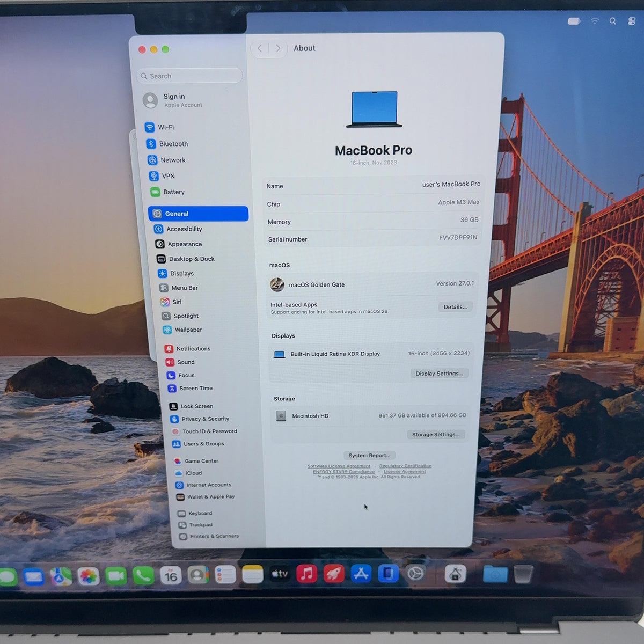Select Focus in the sidebar
Viewport: 644px width, 644px height.
click(181, 376)
